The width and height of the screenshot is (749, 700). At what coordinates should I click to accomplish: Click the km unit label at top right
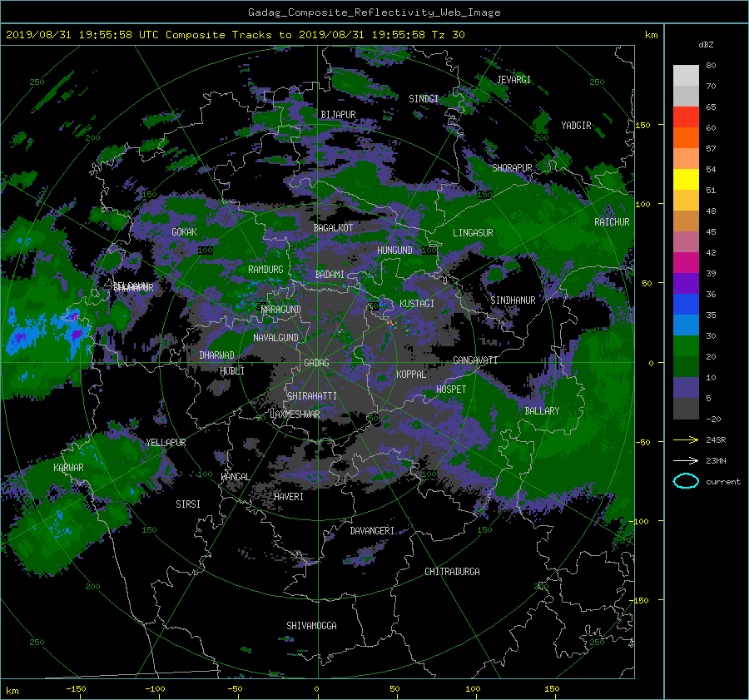click(651, 35)
